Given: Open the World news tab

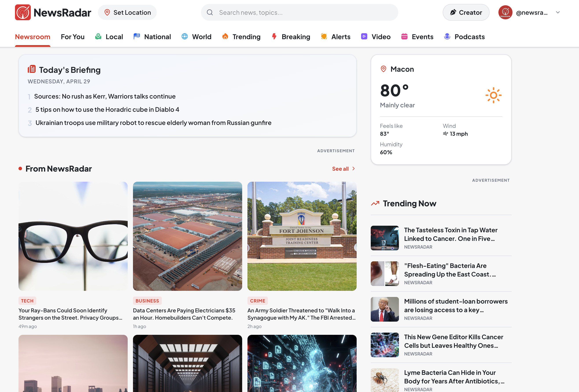Looking at the screenshot, I should 202,36.
